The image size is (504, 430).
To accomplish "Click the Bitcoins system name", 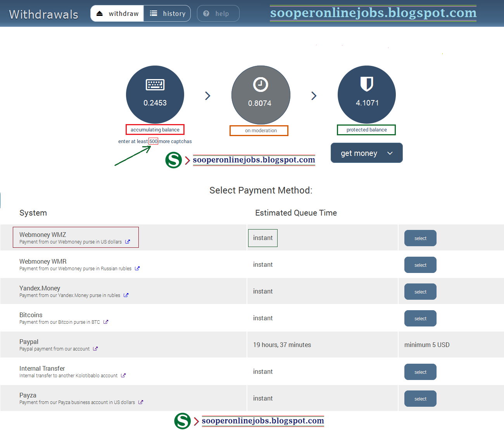I will [x=31, y=315].
